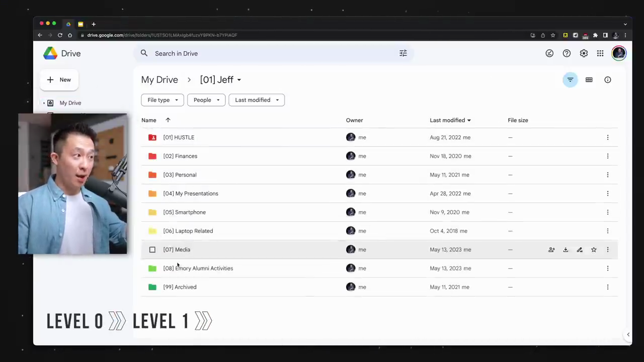Expand the My Drive tree
Viewport: 644px width, 362px height.
click(x=44, y=103)
